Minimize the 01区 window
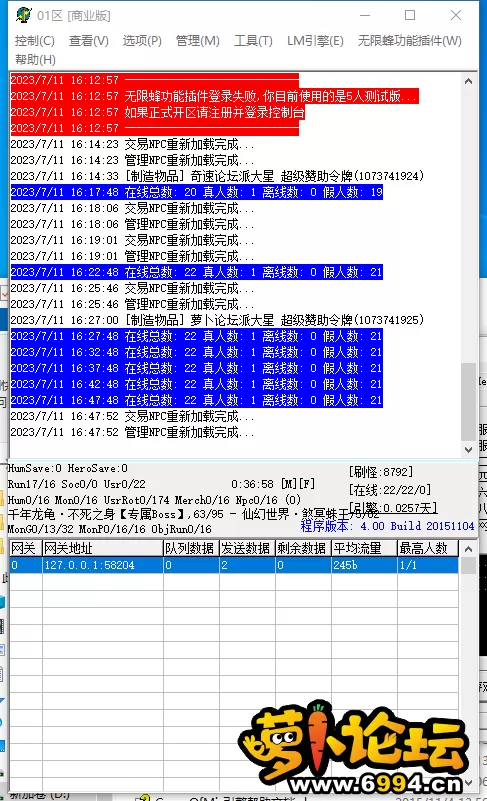 365,15
